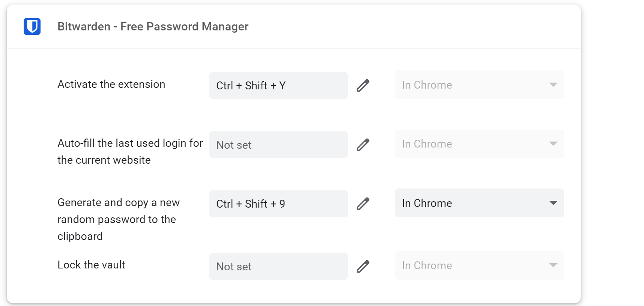644x306 pixels.
Task: Click the Not set field for Lock the vault
Action: [x=278, y=267]
